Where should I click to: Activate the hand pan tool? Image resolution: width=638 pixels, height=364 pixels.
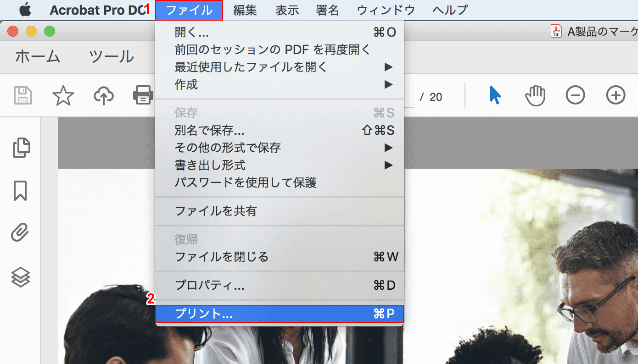click(535, 95)
